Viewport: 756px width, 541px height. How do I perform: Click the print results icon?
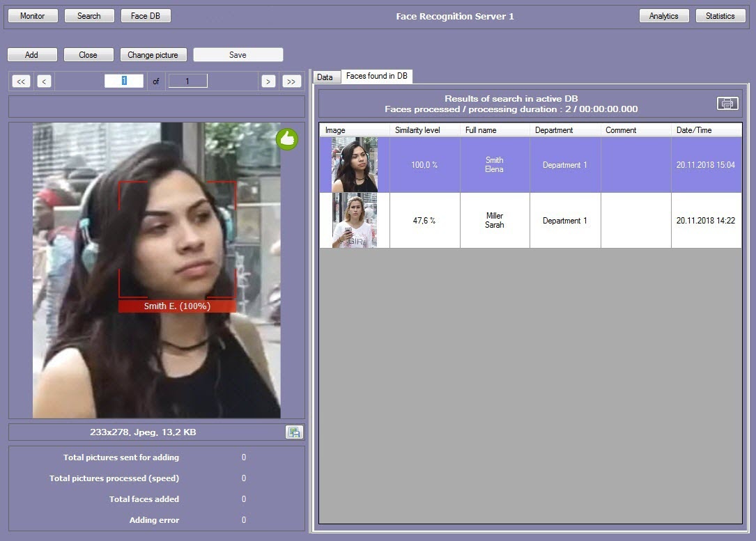point(727,104)
